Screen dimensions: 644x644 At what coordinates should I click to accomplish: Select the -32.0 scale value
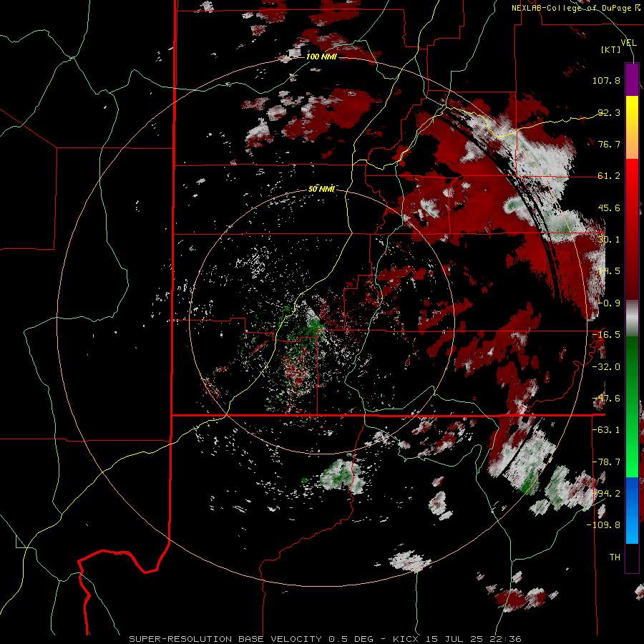coord(606,367)
